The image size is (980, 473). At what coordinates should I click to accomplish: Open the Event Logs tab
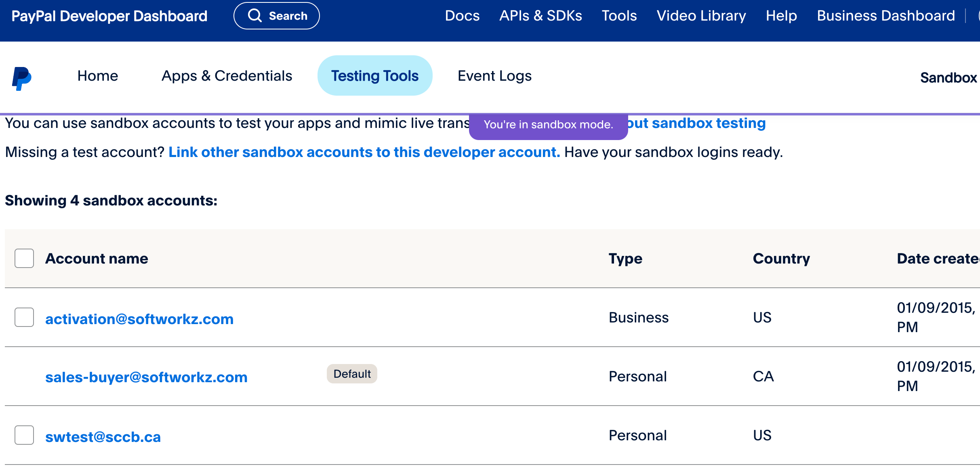494,75
